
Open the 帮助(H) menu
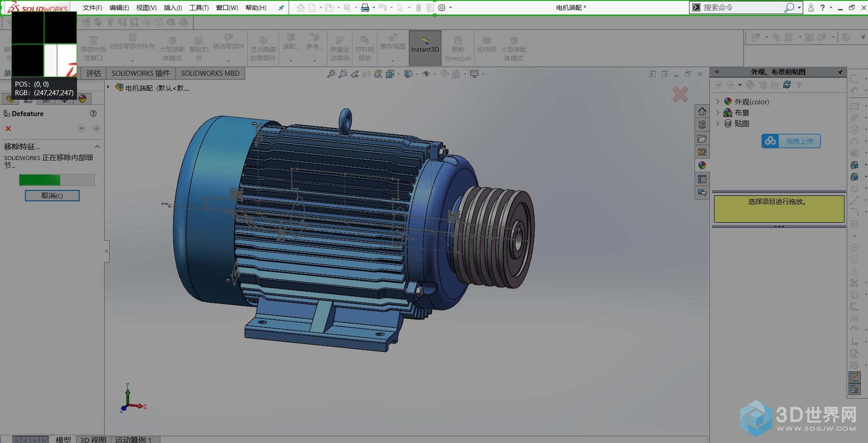[256, 8]
